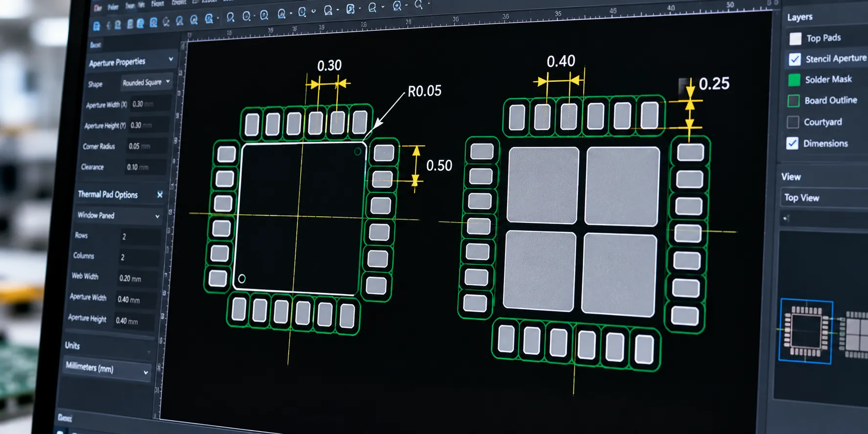This screenshot has width=868, height=434.
Task: Open the Millimeters (mm) units dropdown
Action: pyautogui.click(x=107, y=368)
